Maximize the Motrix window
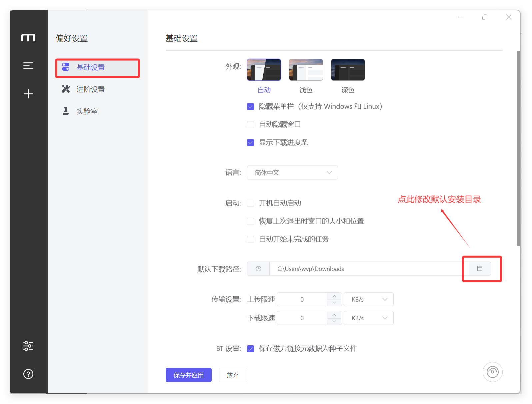 coord(485,17)
